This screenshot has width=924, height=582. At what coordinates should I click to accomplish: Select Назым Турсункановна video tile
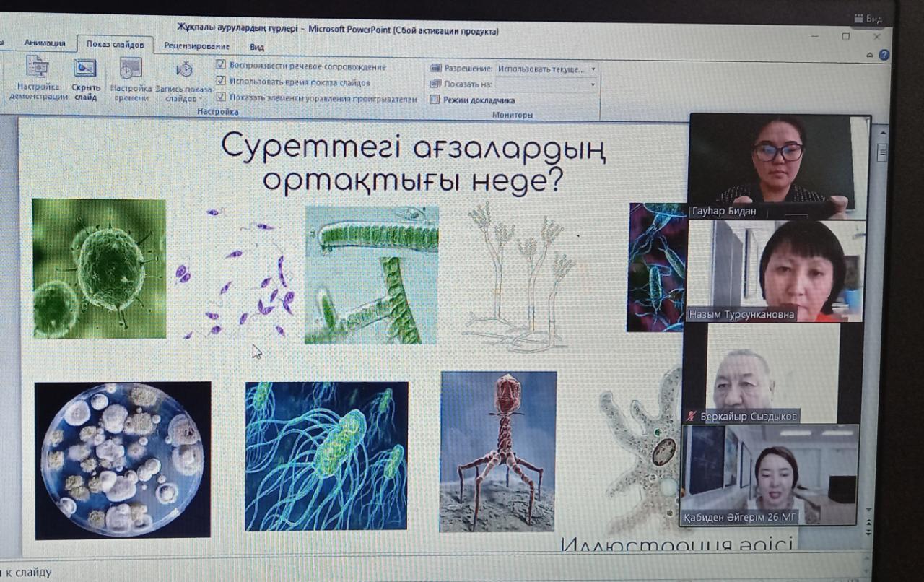[x=776, y=270]
